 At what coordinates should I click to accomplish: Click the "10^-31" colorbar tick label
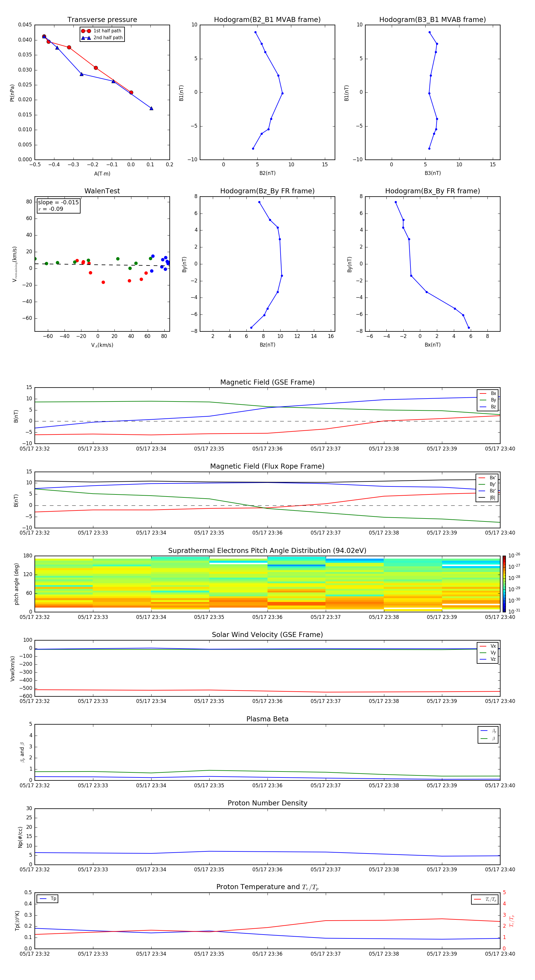(x=514, y=611)
